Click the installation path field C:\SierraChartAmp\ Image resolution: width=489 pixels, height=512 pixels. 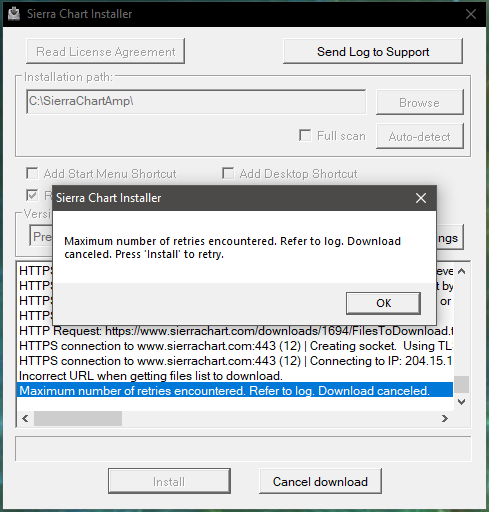point(196,101)
